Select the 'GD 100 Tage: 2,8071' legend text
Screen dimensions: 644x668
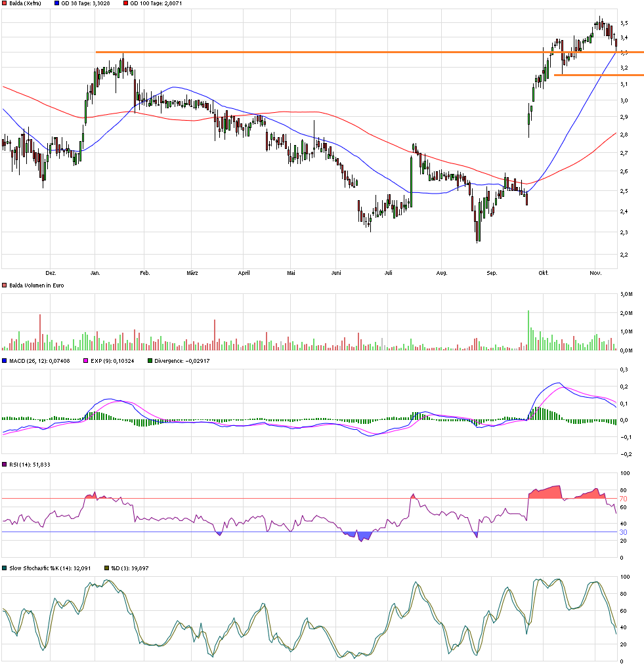click(x=156, y=3)
